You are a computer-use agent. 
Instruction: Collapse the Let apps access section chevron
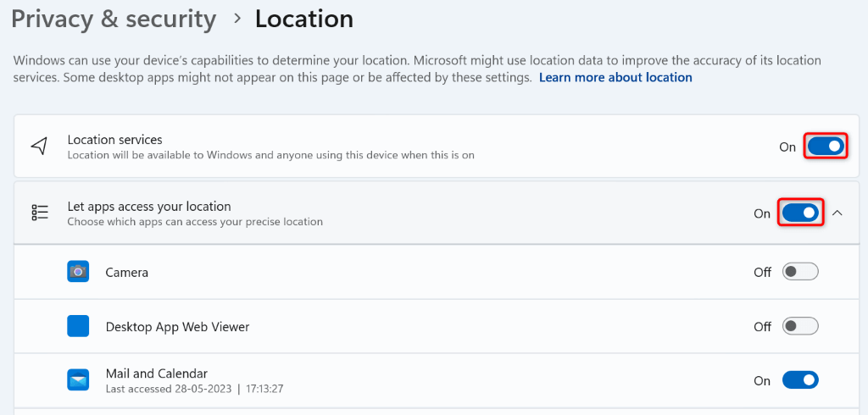pyautogui.click(x=837, y=213)
